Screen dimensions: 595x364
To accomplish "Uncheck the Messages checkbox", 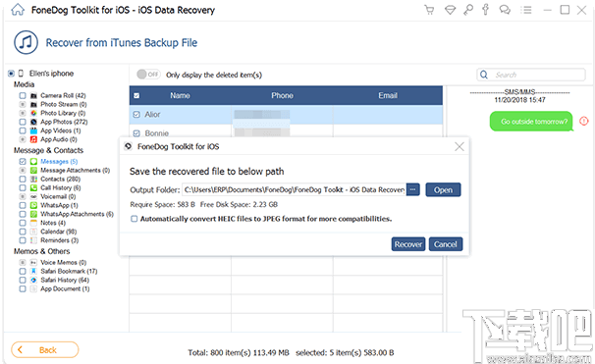I will (23, 162).
